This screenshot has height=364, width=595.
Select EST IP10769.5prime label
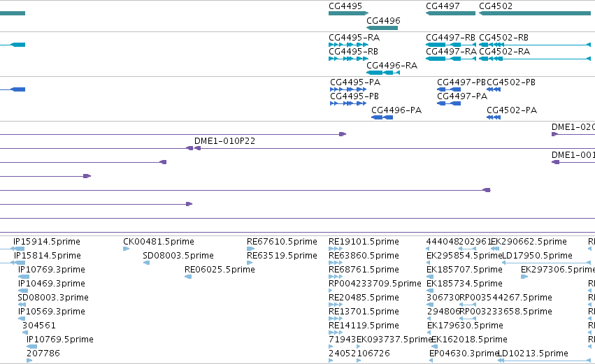click(x=60, y=340)
